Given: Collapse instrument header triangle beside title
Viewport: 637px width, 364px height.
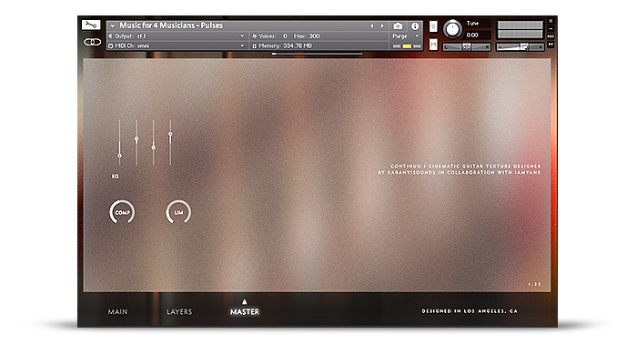Looking at the screenshot, I should pos(113,25).
